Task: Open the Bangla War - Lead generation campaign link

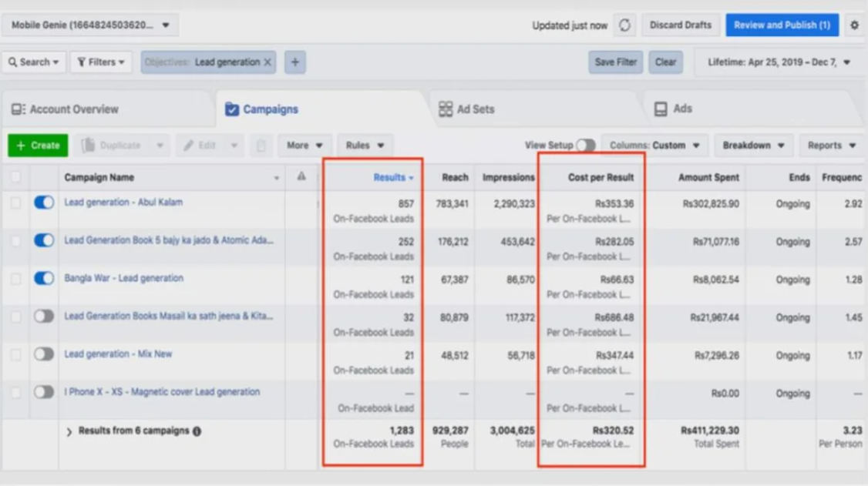Action: tap(123, 278)
